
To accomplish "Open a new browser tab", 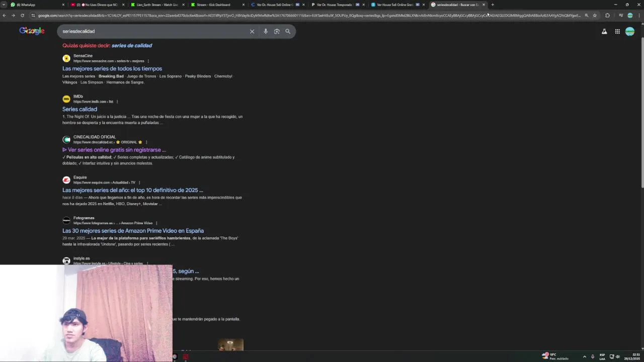I will coord(493,5).
